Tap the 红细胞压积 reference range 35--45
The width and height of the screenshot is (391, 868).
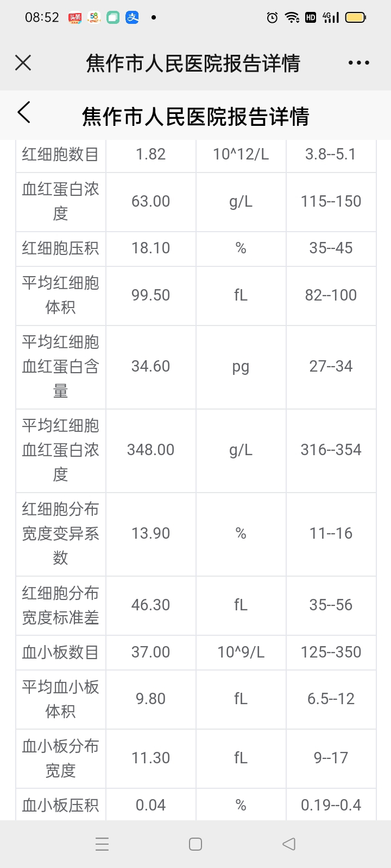pos(331,248)
